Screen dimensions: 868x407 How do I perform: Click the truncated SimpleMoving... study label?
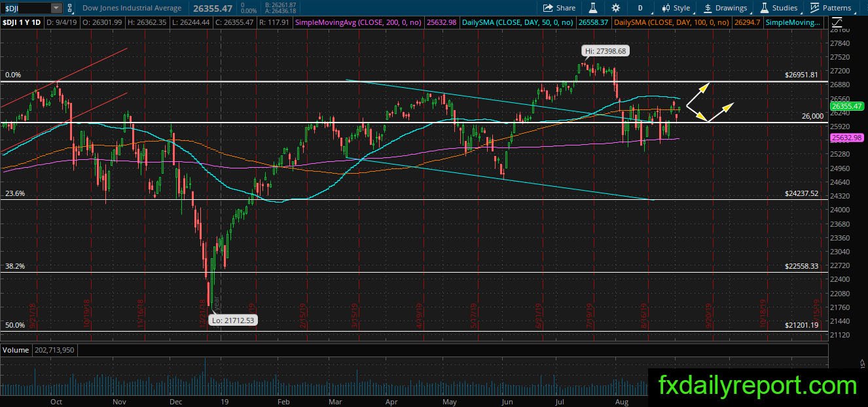793,22
